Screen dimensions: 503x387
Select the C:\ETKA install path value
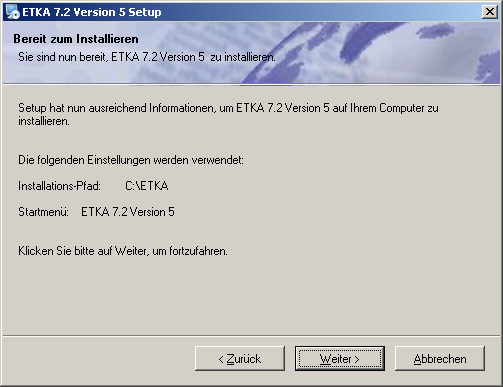coord(147,186)
